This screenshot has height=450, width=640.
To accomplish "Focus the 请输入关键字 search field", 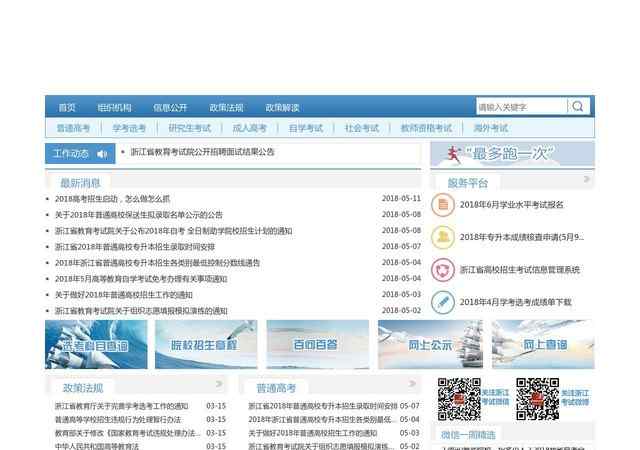I will pyautogui.click(x=520, y=107).
